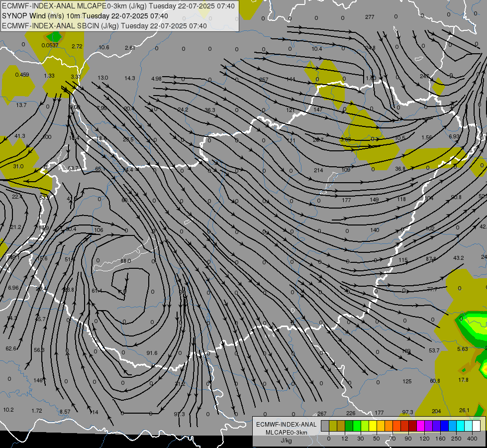
Task: Click the map value 4.98
Action: [157, 79]
